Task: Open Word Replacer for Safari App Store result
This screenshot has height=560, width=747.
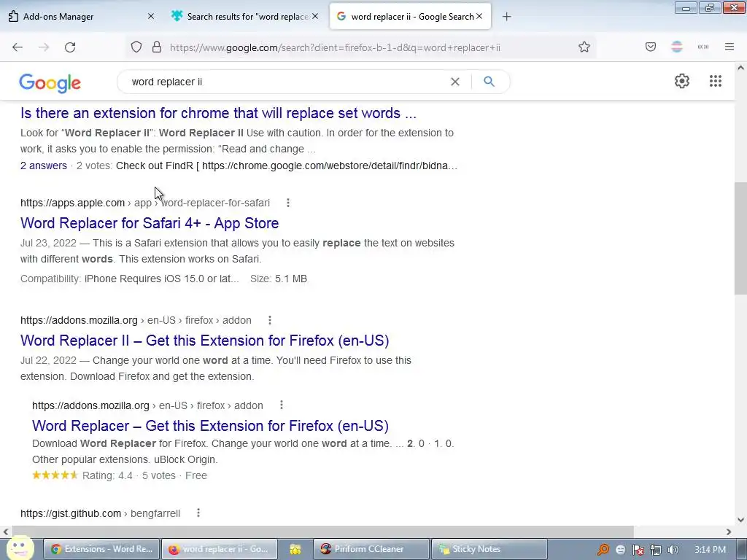Action: pos(150,223)
